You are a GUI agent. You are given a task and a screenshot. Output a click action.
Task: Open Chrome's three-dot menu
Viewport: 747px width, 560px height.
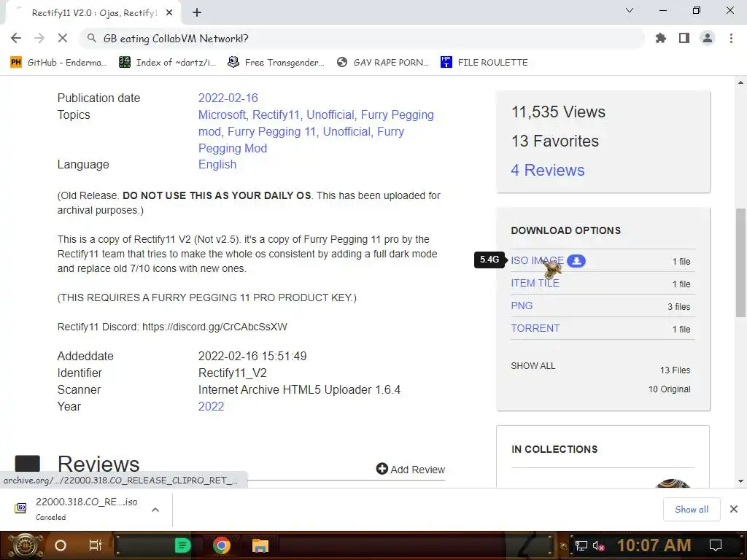pyautogui.click(x=731, y=38)
